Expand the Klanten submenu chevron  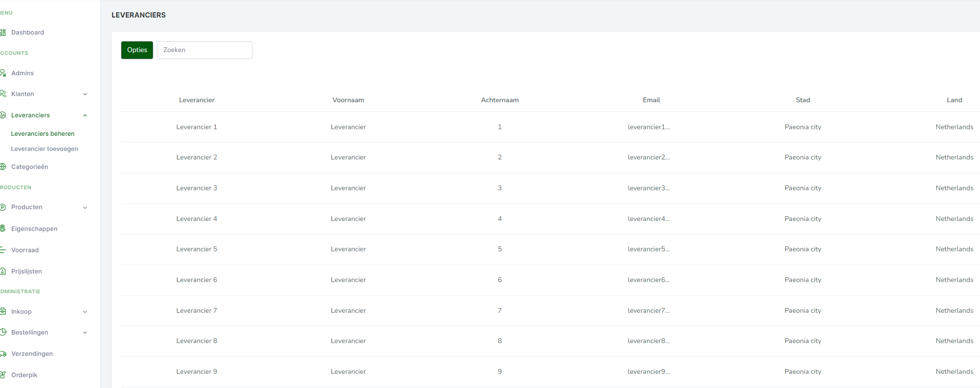point(85,94)
